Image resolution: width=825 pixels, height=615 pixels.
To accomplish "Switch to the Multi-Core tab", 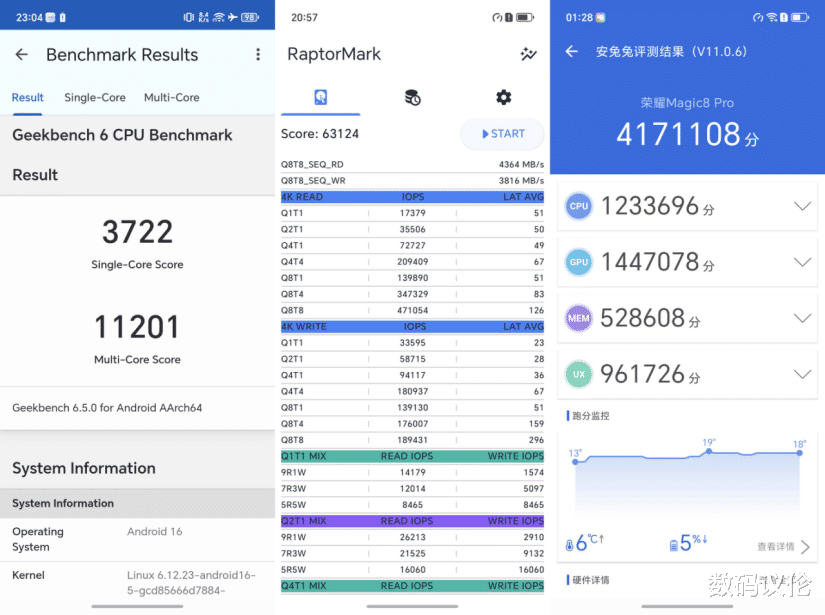I will (x=172, y=97).
